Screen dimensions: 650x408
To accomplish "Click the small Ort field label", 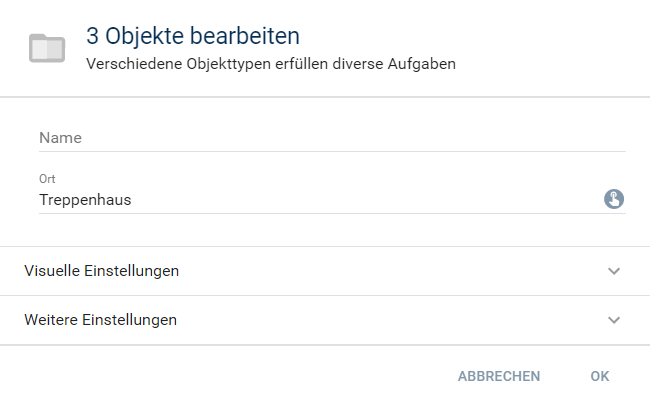I will point(46,178).
